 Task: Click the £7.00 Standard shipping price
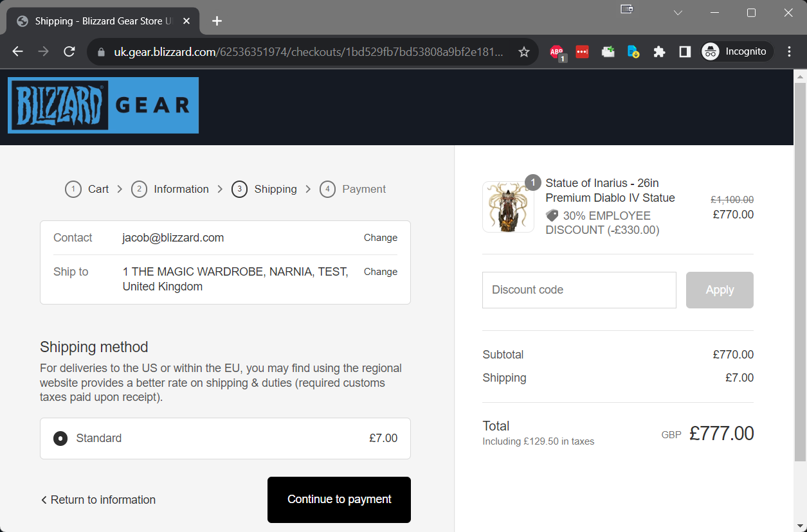point(383,439)
